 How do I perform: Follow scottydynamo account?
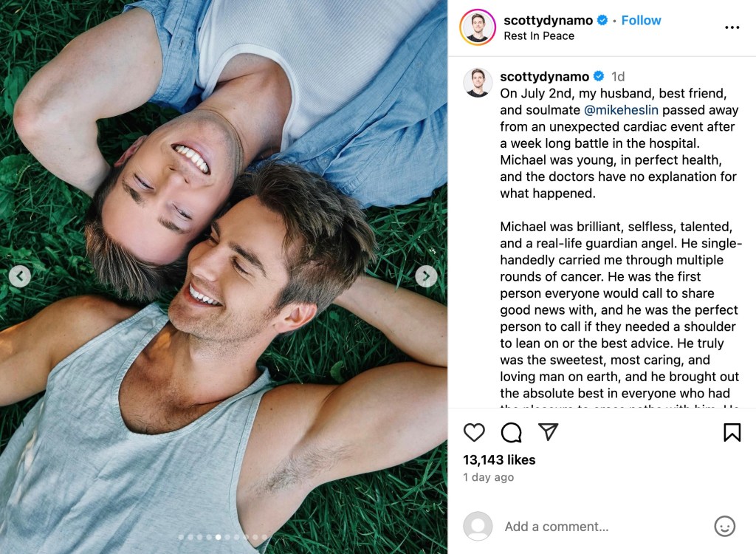coord(641,20)
